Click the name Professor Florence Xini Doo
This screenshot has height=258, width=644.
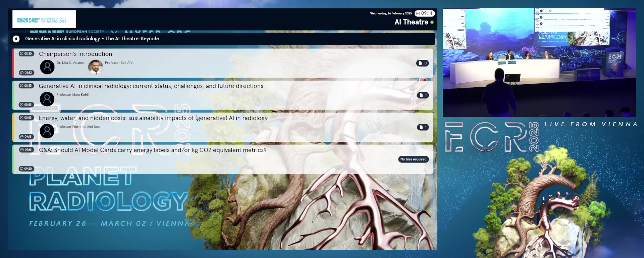(x=78, y=127)
